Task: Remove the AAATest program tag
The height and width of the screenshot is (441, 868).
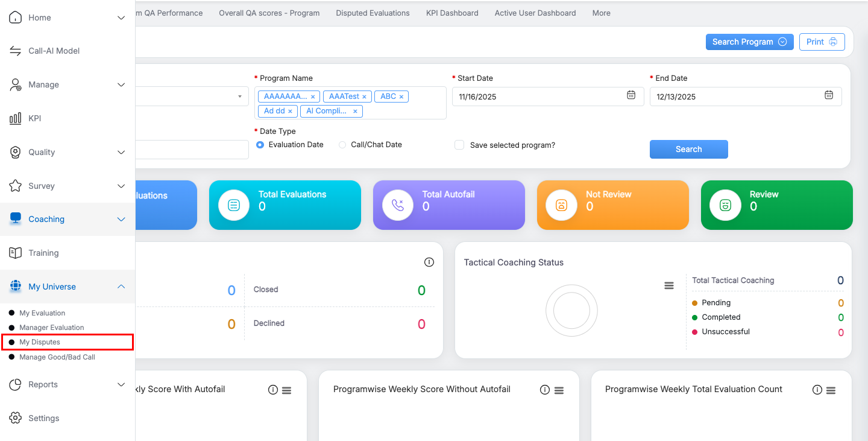Action: pos(364,97)
